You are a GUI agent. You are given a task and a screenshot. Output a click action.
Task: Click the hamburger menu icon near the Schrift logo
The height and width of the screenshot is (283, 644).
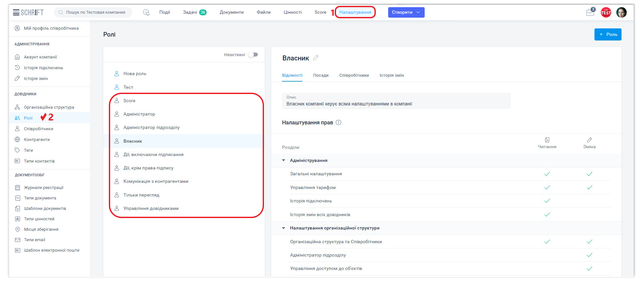[x=16, y=12]
